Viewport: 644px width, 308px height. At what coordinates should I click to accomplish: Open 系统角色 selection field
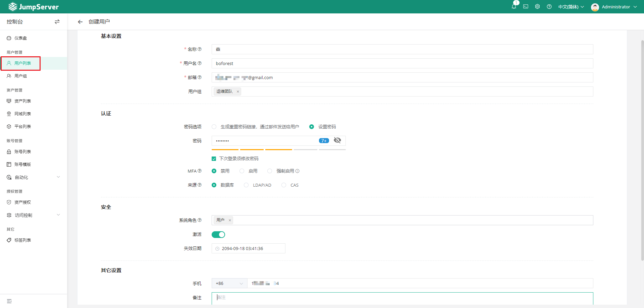click(x=402, y=220)
